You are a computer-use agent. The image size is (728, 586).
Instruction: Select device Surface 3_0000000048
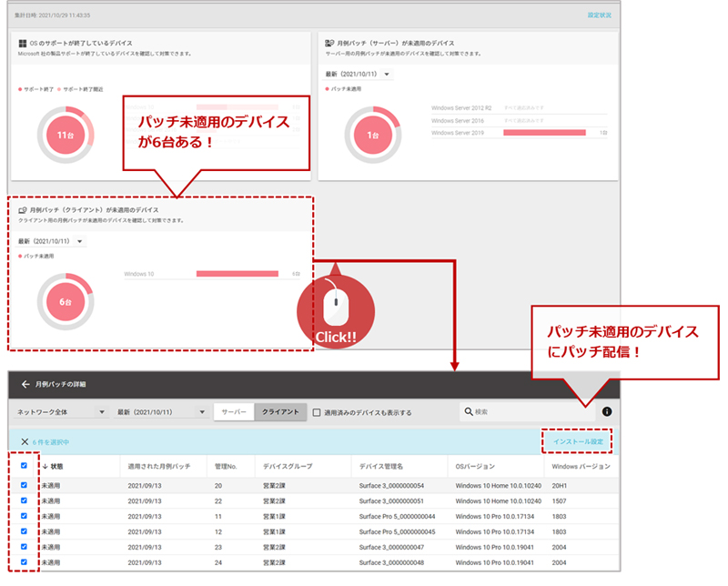coord(391,562)
